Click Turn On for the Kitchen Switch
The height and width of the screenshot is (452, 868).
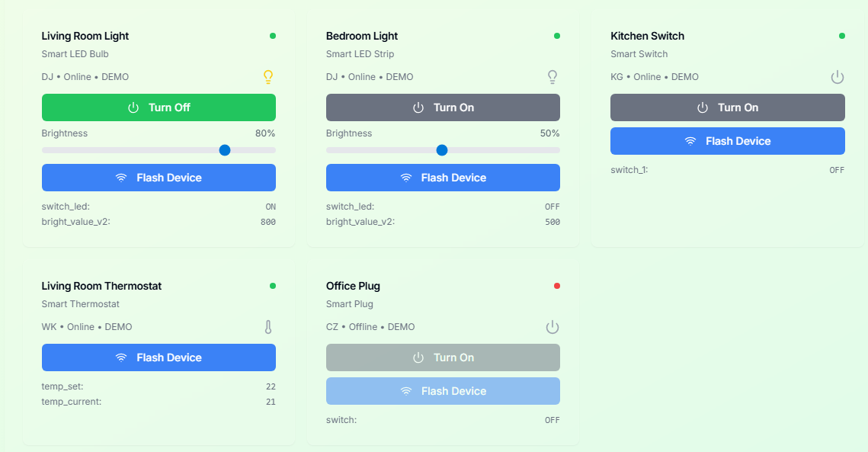click(727, 107)
